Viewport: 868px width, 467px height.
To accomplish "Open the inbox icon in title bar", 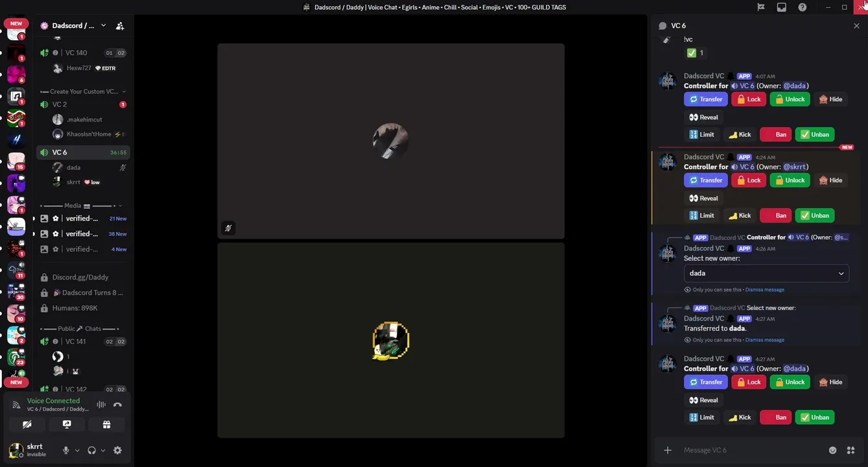I will point(782,7).
